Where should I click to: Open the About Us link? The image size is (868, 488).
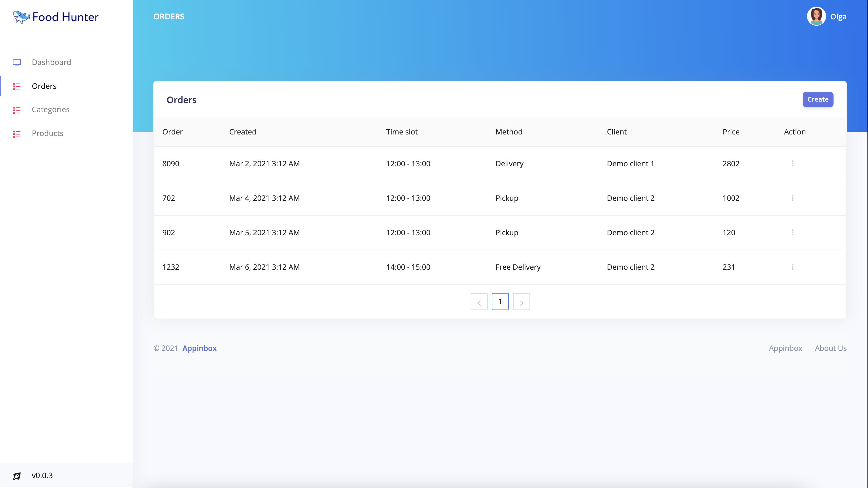[830, 348]
